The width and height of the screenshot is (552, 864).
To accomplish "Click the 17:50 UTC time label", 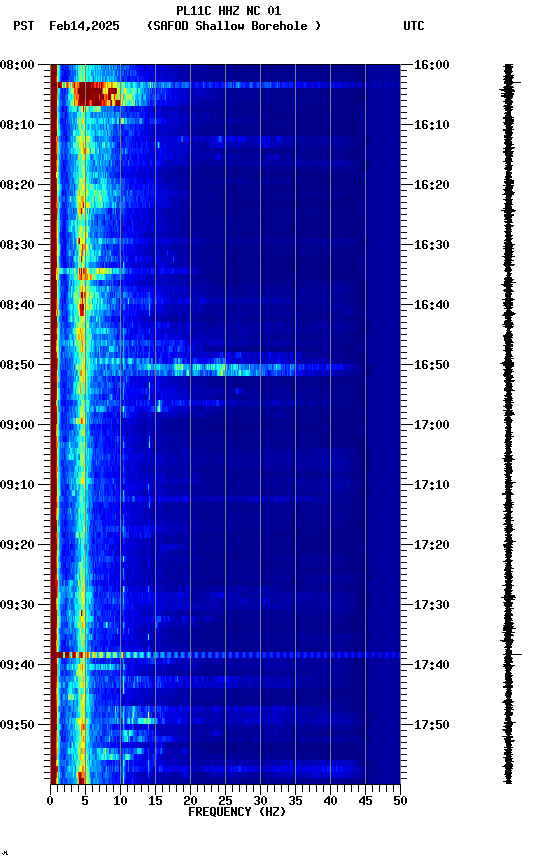I will tap(432, 725).
